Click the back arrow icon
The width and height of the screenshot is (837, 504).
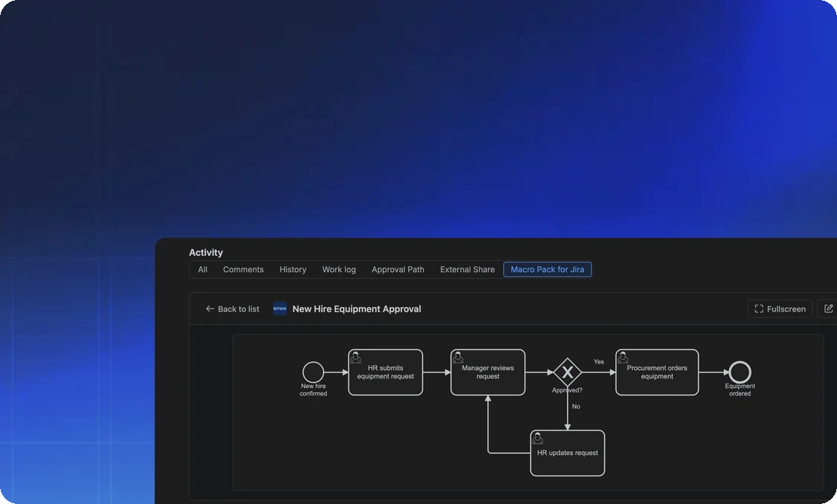[x=210, y=309]
